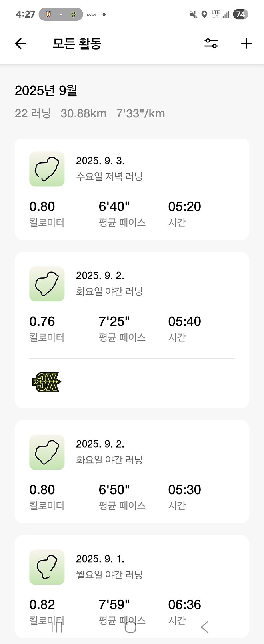Tap the monthly summary 30.88km stat
Screen dimensions: 264x644
pos(84,113)
